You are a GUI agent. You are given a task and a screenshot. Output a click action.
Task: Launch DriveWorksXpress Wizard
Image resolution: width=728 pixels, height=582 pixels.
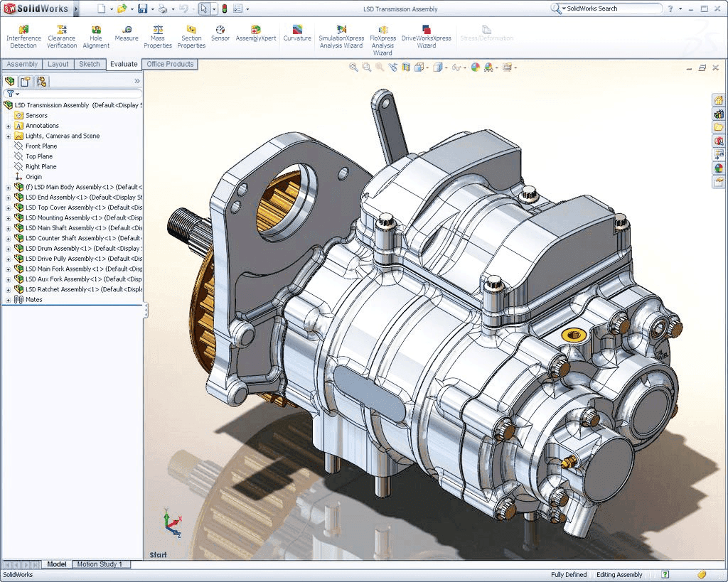click(x=427, y=36)
